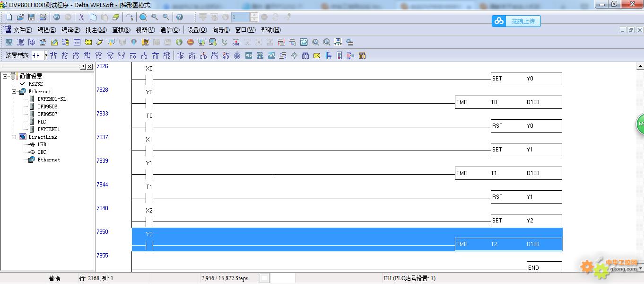
Task: Open the device type dropdown
Action: (x=46, y=55)
